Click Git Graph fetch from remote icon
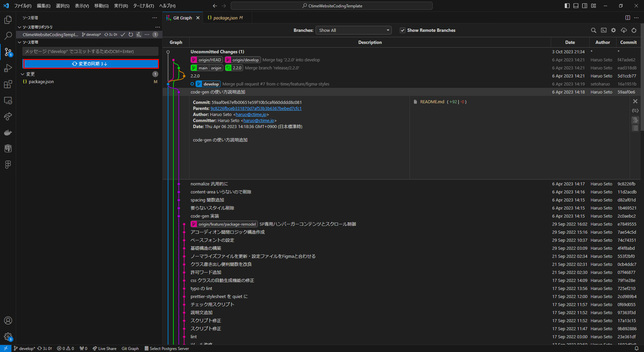The width and height of the screenshot is (644, 352). [x=624, y=30]
